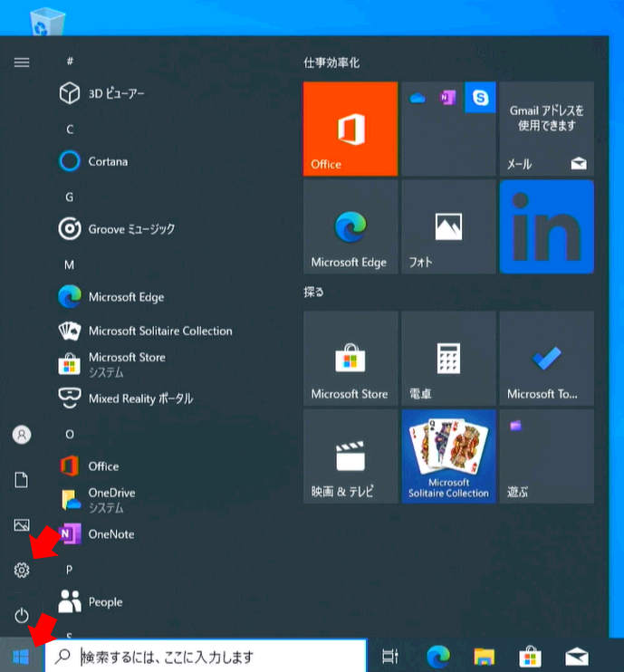Click the OneDrive icon in tile folder
The height and width of the screenshot is (672, 624).
click(x=417, y=98)
